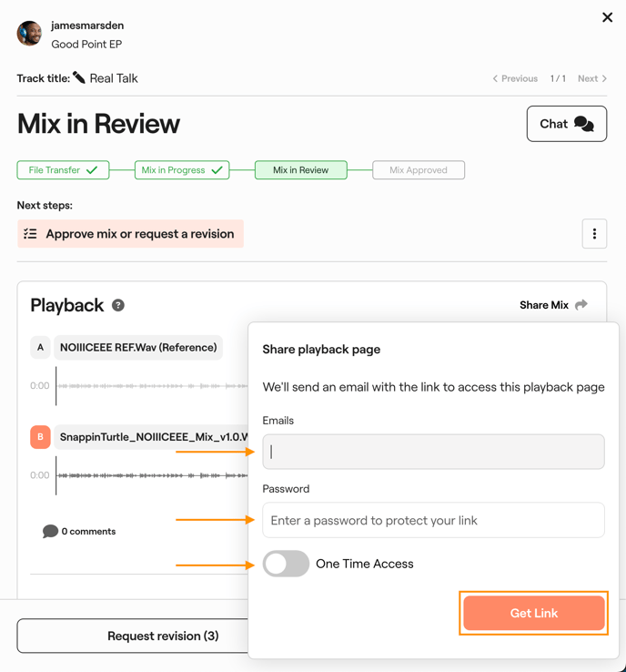Select the orange track B badge

pos(40,437)
